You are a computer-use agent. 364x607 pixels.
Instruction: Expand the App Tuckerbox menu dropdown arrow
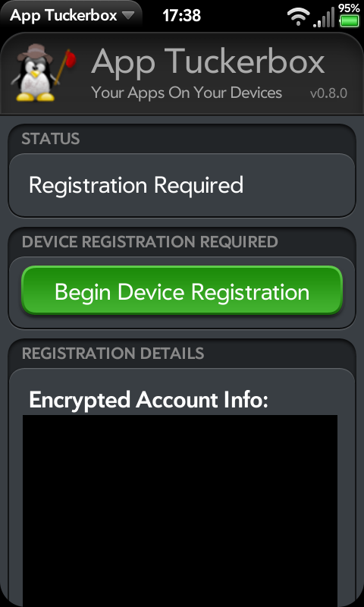coord(128,16)
